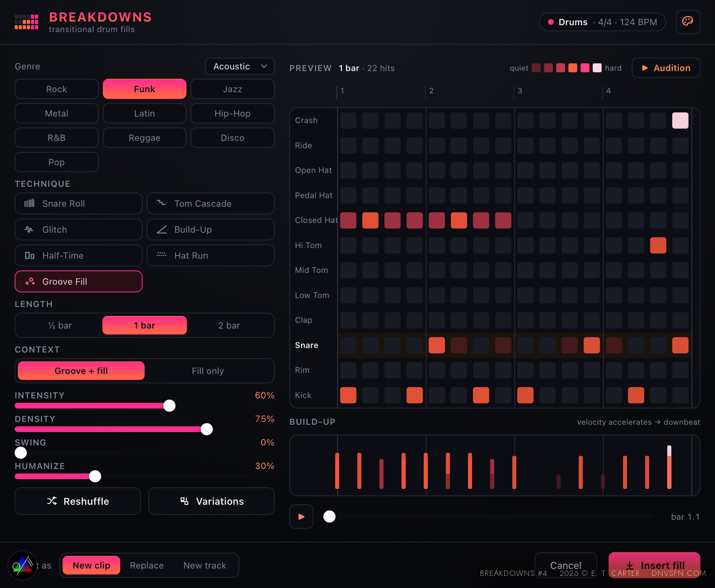Click the Variations squares icon

(x=184, y=501)
